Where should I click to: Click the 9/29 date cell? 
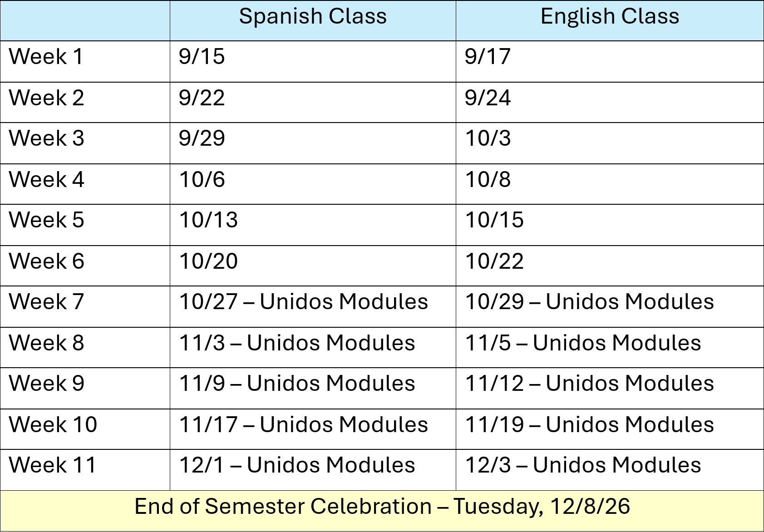click(x=313, y=143)
